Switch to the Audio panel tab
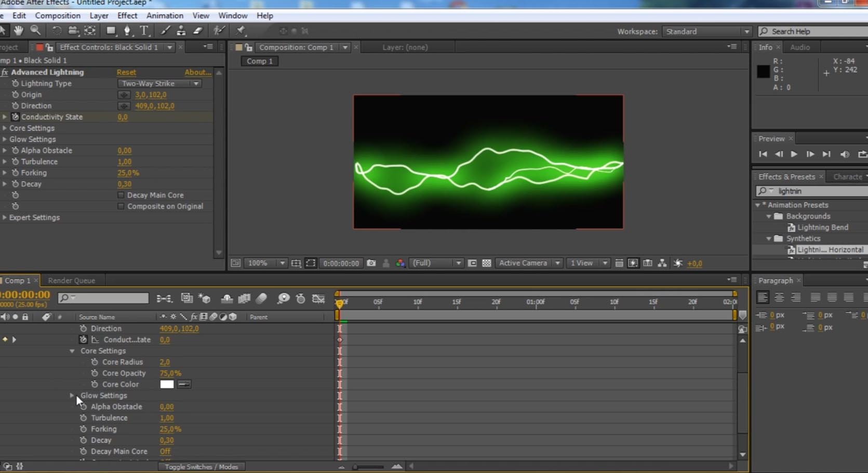Image resolution: width=868 pixels, height=473 pixels. click(800, 47)
